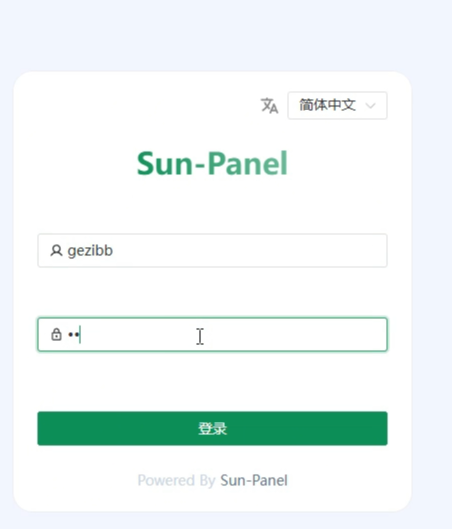452x529 pixels.
Task: Click the Powered By footer text
Action: point(176,480)
